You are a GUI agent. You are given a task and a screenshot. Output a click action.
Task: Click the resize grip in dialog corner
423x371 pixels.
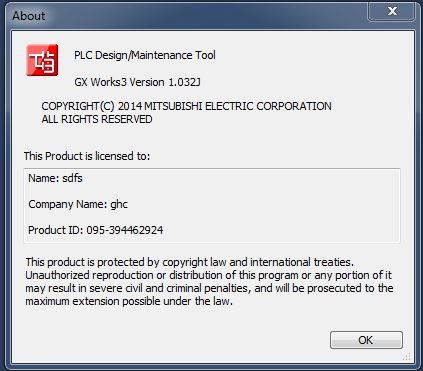click(407, 356)
